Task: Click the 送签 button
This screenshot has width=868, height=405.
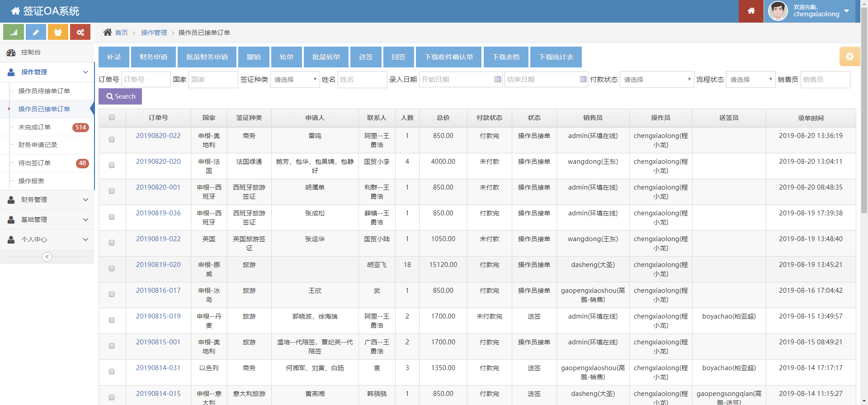Action: (x=366, y=57)
